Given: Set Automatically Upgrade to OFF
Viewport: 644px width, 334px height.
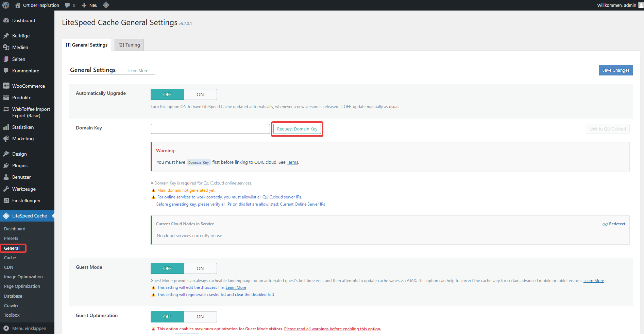Looking at the screenshot, I should click(x=167, y=94).
